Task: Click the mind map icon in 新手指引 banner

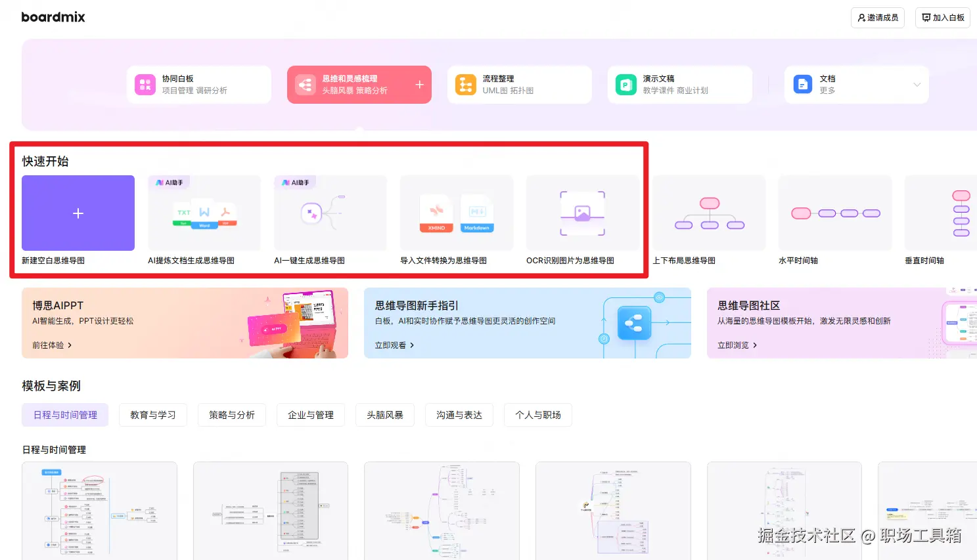Action: coord(634,323)
